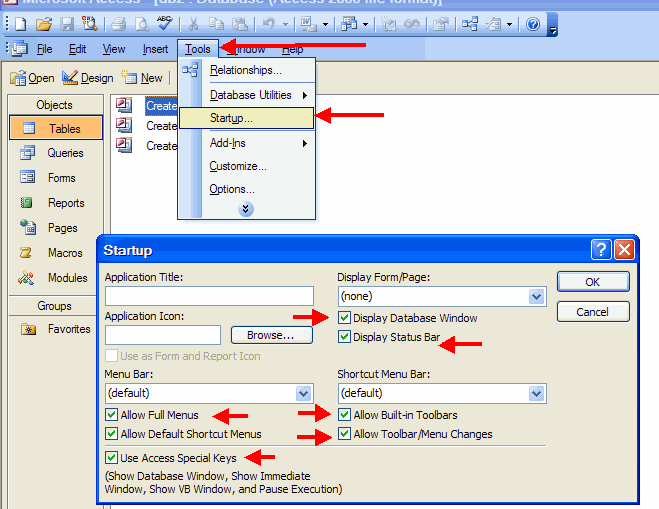The width and height of the screenshot is (659, 509).
Task: Select Tables in the Objects list
Action: (x=56, y=128)
